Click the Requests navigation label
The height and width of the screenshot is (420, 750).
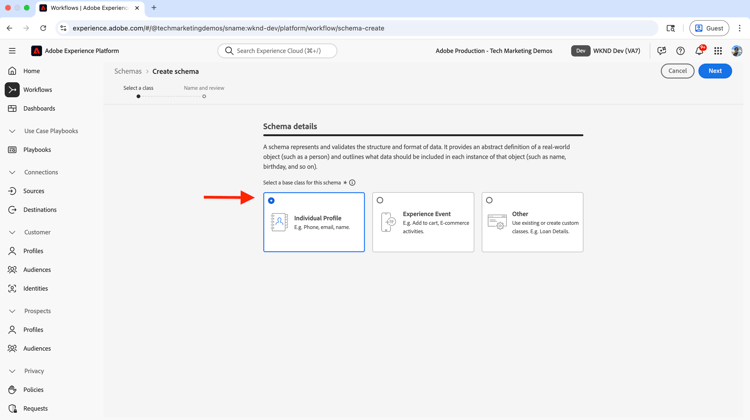[x=35, y=409]
